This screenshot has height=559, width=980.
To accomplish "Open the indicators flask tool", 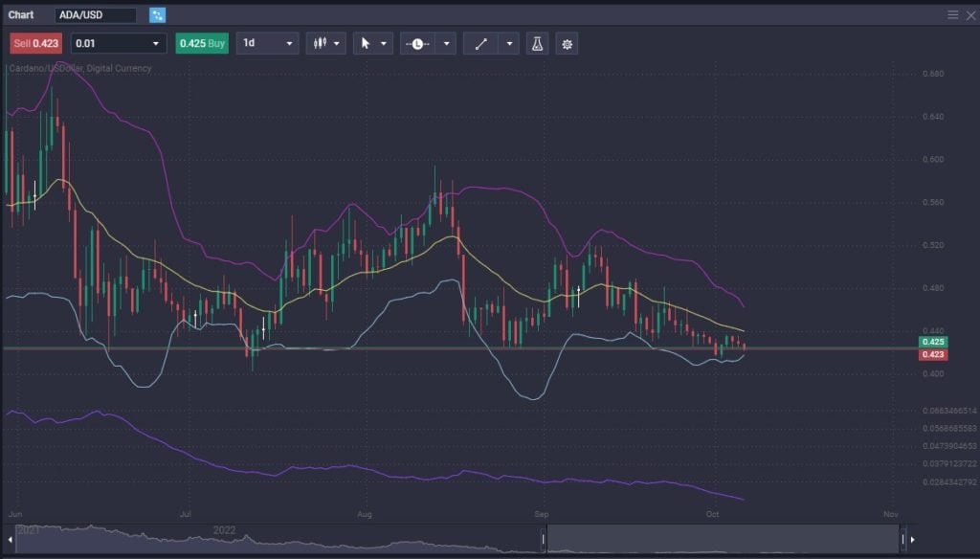I will click(x=537, y=43).
